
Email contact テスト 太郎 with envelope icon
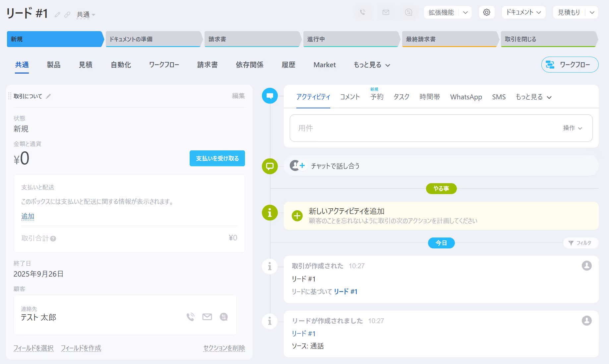(x=207, y=317)
